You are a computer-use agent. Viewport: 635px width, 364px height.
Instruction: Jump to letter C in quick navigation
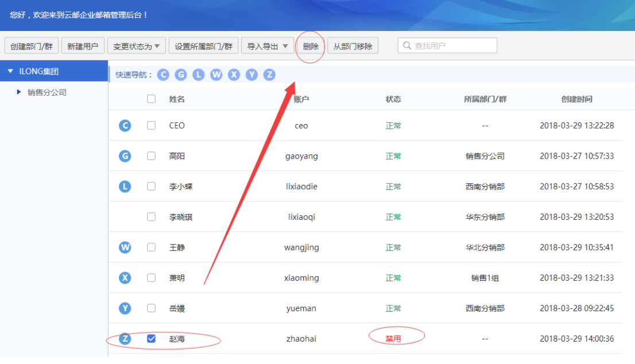[x=163, y=75]
